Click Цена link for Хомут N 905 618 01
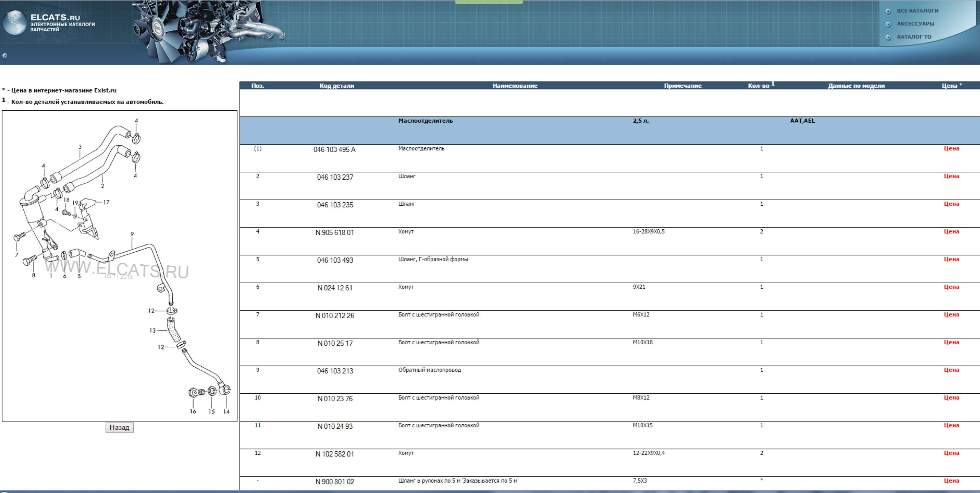 [951, 232]
